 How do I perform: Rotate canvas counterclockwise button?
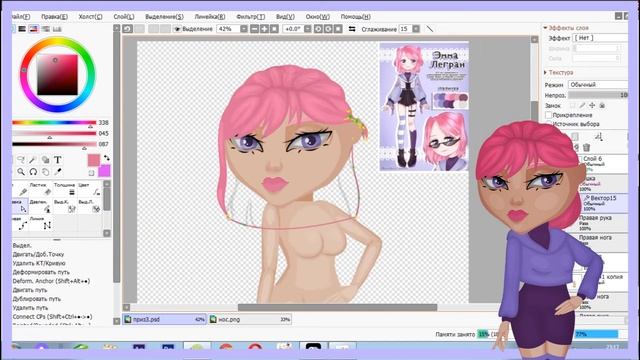[x=318, y=29]
